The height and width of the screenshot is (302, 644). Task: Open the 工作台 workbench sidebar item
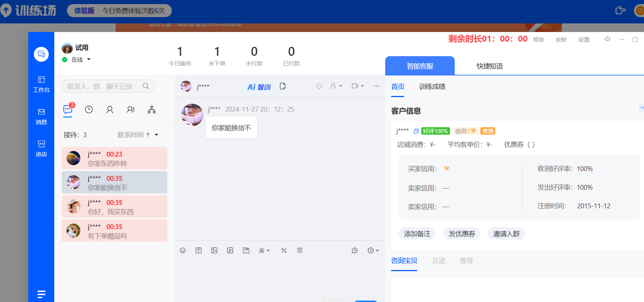tap(41, 84)
